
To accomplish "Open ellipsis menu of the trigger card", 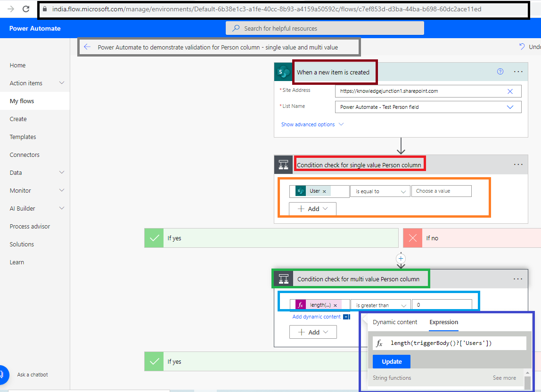I will pyautogui.click(x=518, y=72).
